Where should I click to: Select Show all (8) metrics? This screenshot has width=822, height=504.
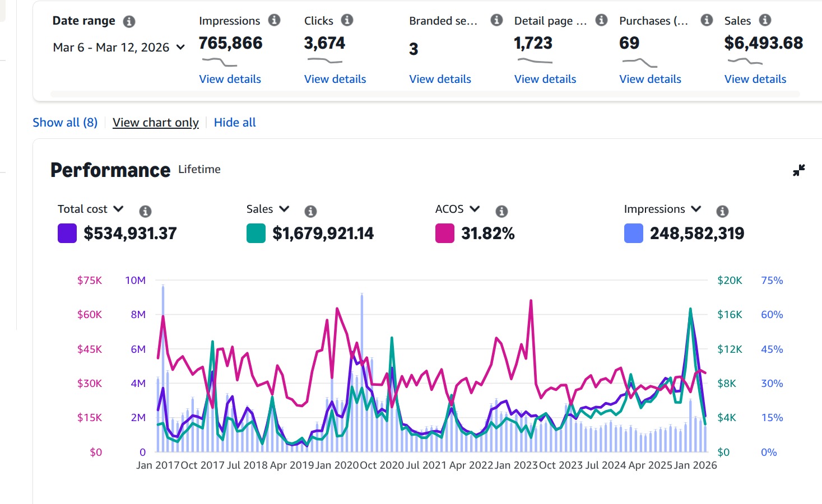click(x=65, y=123)
